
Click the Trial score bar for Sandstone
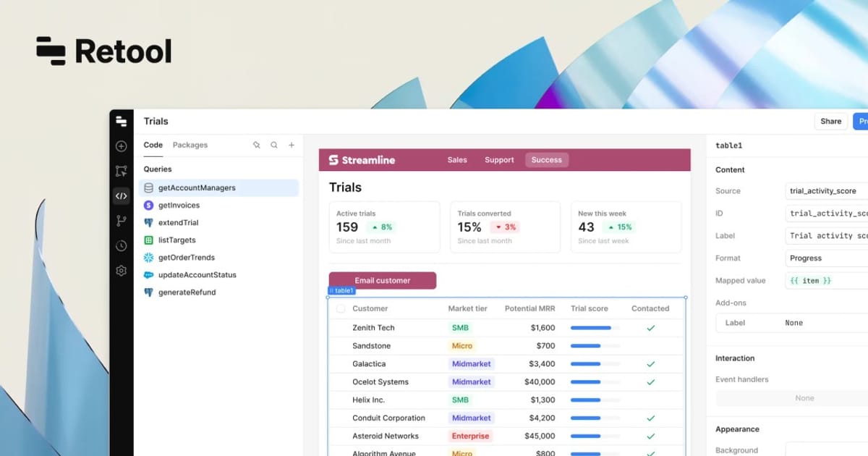[595, 346]
